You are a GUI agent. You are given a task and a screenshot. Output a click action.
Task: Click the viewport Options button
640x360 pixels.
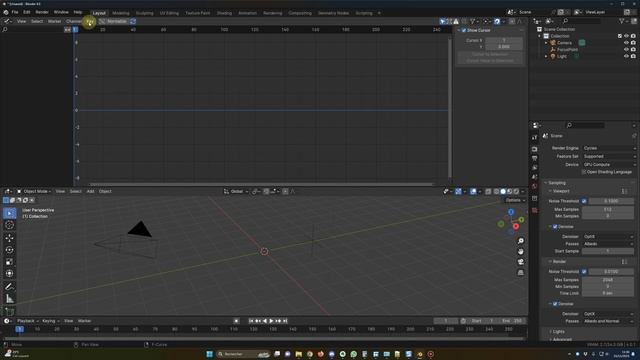click(515, 200)
